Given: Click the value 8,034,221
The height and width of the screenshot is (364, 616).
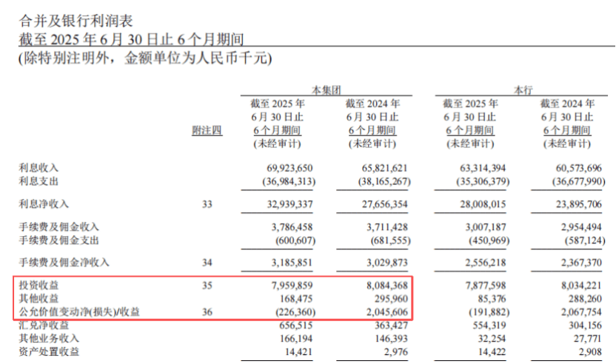Looking at the screenshot, I should (x=581, y=286).
